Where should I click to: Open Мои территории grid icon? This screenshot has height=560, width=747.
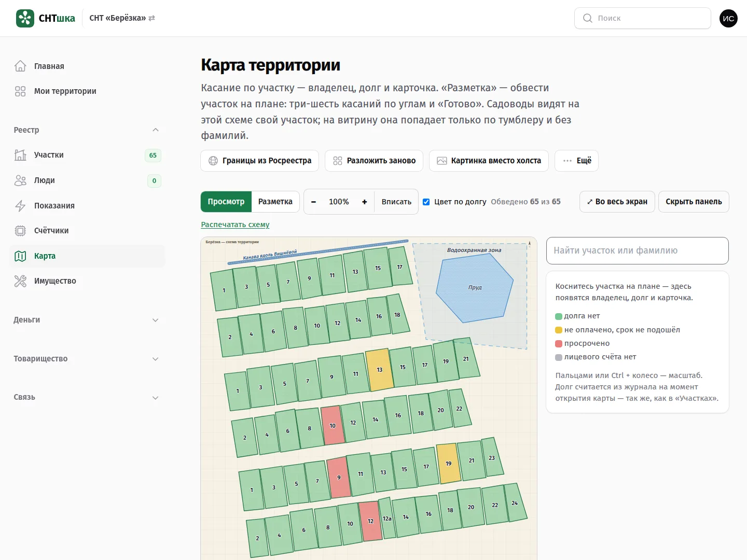pyautogui.click(x=20, y=91)
